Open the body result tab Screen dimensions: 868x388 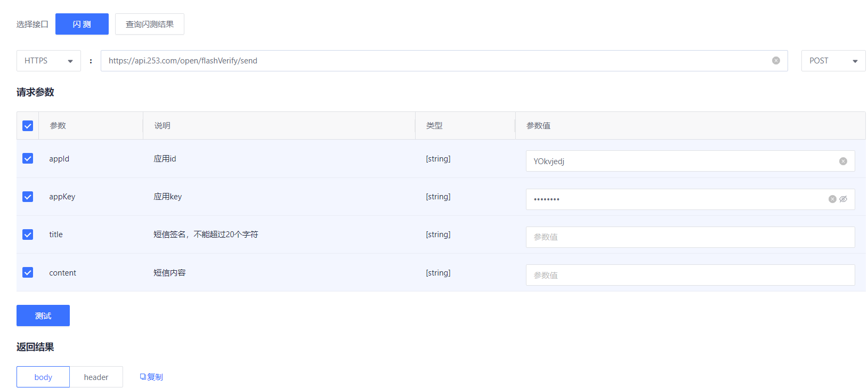[43, 377]
